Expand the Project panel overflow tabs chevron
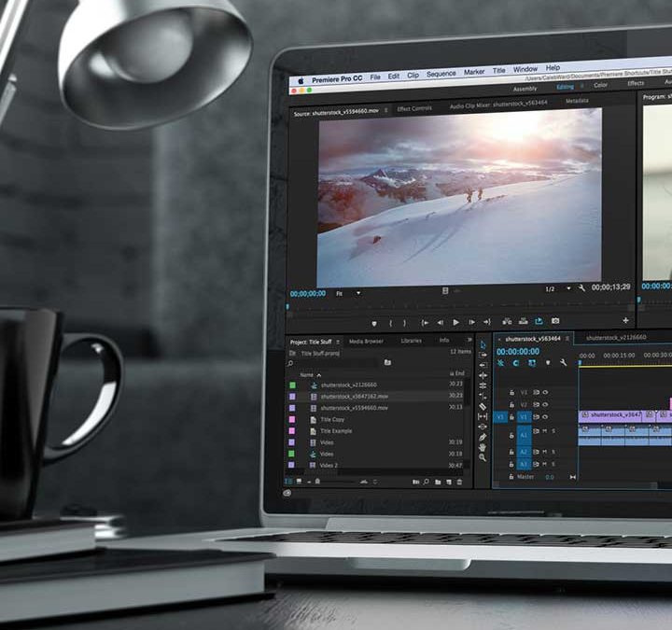Screen dimensions: 672x630 coord(469,340)
